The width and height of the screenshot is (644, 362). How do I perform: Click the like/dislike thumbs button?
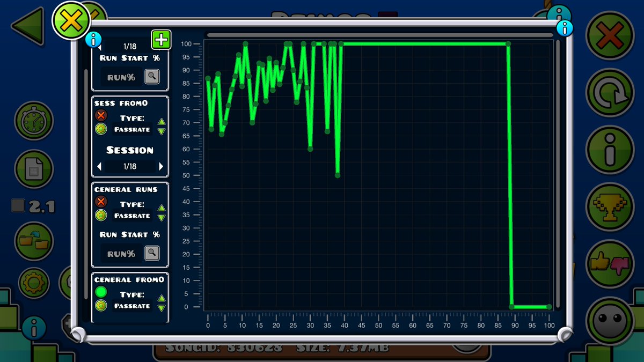[610, 264]
